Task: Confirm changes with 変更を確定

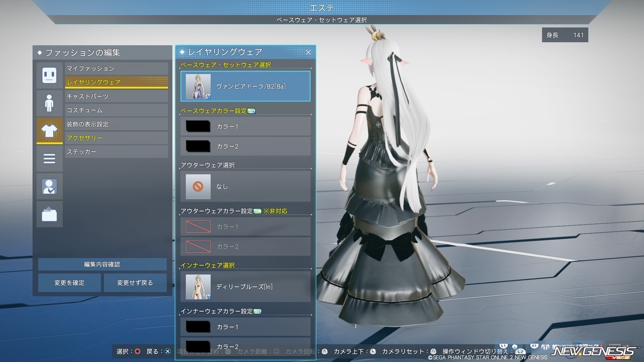Action: (x=69, y=283)
